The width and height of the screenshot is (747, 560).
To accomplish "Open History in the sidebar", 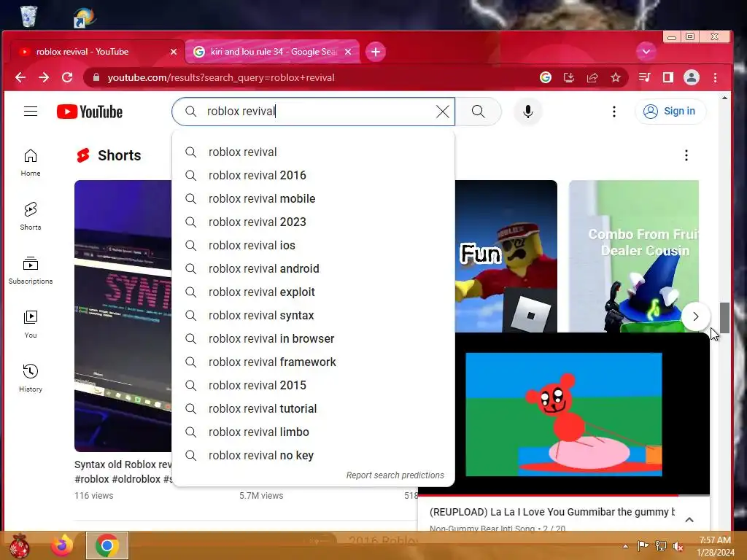I will tap(31, 378).
